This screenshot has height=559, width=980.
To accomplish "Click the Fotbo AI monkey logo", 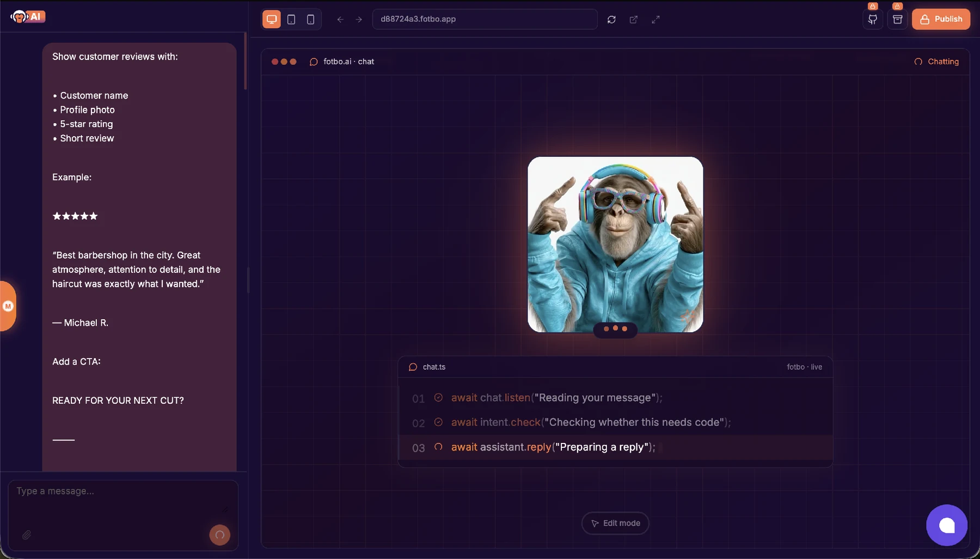I will click(x=27, y=16).
